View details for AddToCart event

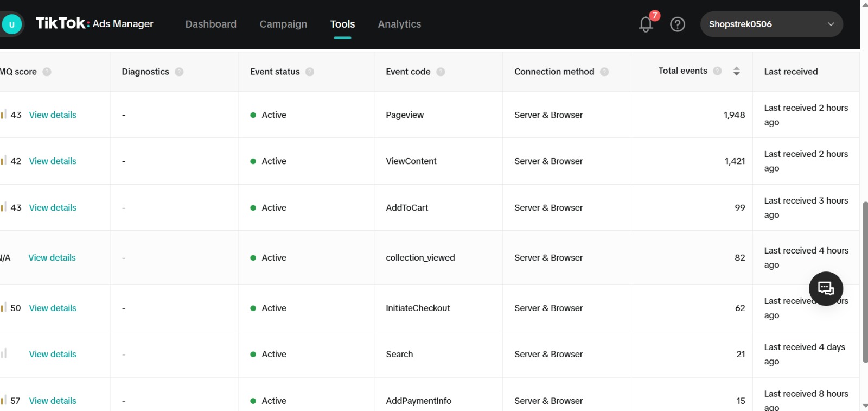[53, 208]
